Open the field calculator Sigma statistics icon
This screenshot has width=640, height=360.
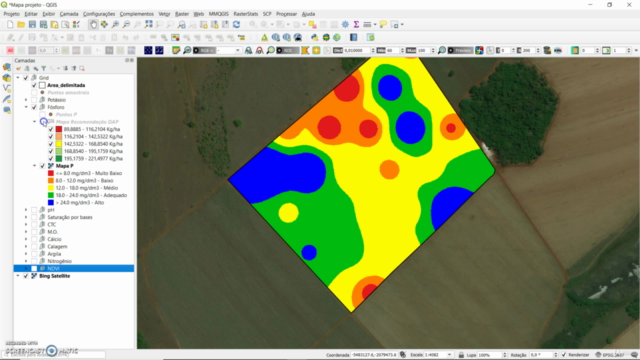pos(356,25)
